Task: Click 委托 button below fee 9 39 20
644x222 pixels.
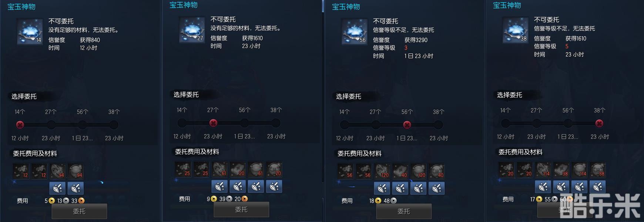Action: tap(241, 210)
